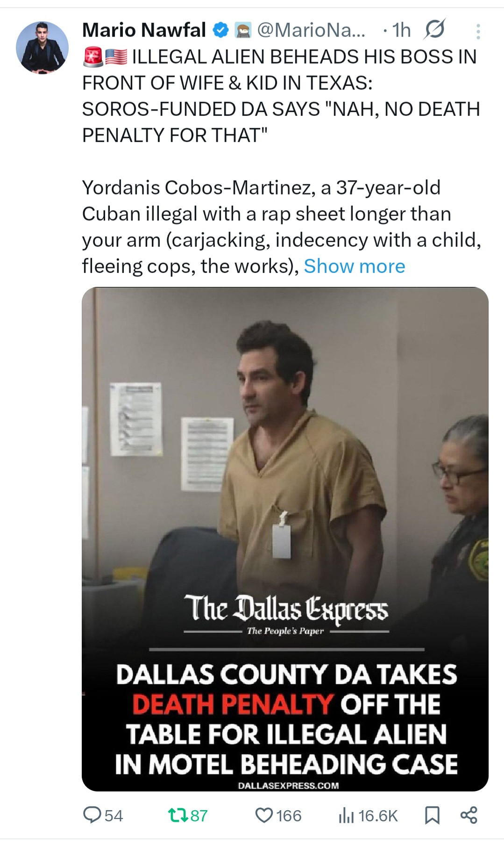Toggle the repost icon showing 87
Image resolution: width=504 pixels, height=841 pixels.
pyautogui.click(x=178, y=815)
